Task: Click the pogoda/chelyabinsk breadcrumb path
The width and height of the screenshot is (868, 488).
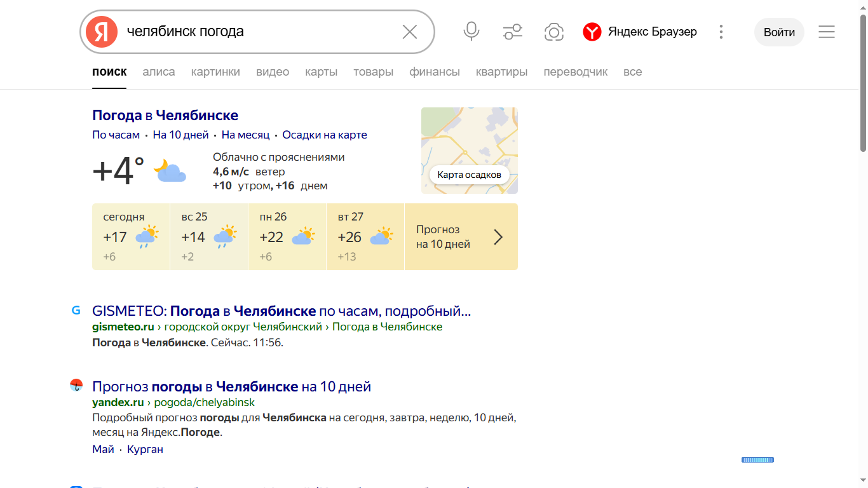Action: pos(204,402)
